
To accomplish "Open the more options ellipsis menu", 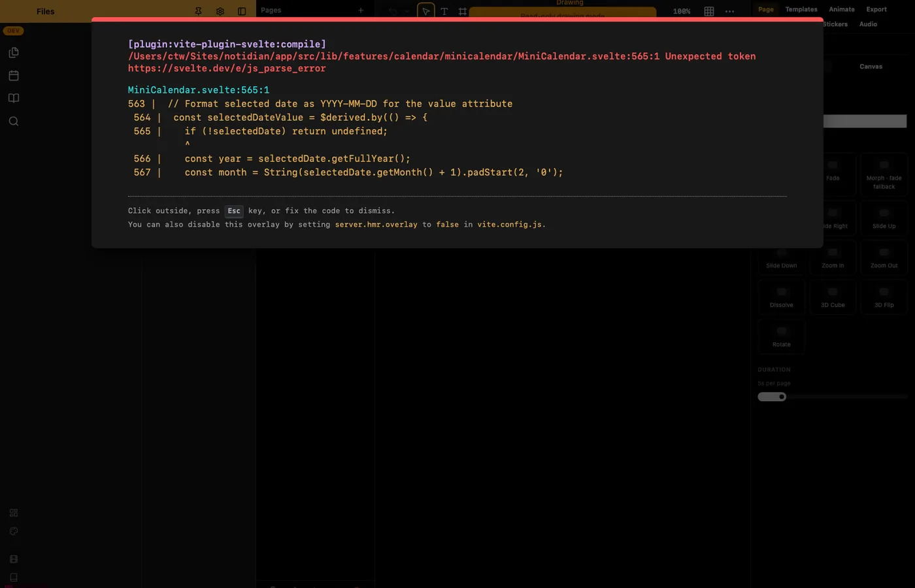I will (730, 11).
